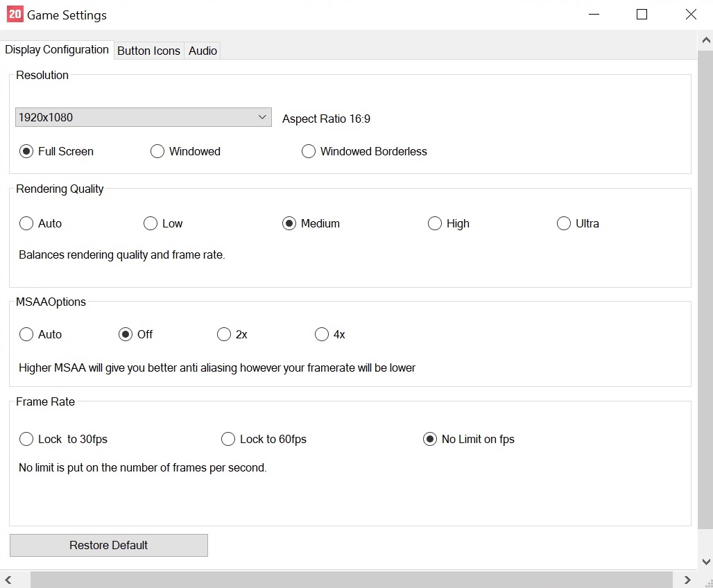Viewport: 713px width, 588px height.
Task: Click the vertical scrollbar up arrow
Action: (706, 40)
